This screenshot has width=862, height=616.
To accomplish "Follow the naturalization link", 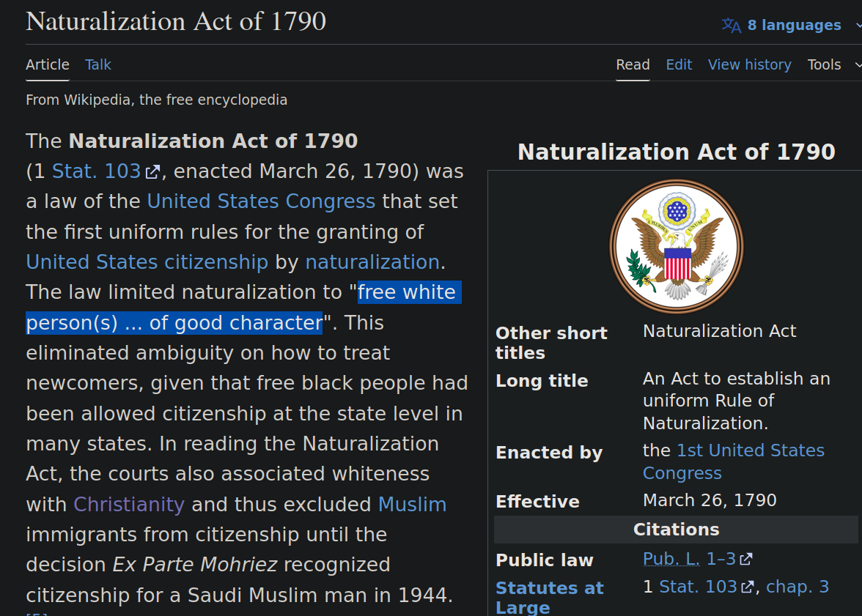I will [x=372, y=262].
